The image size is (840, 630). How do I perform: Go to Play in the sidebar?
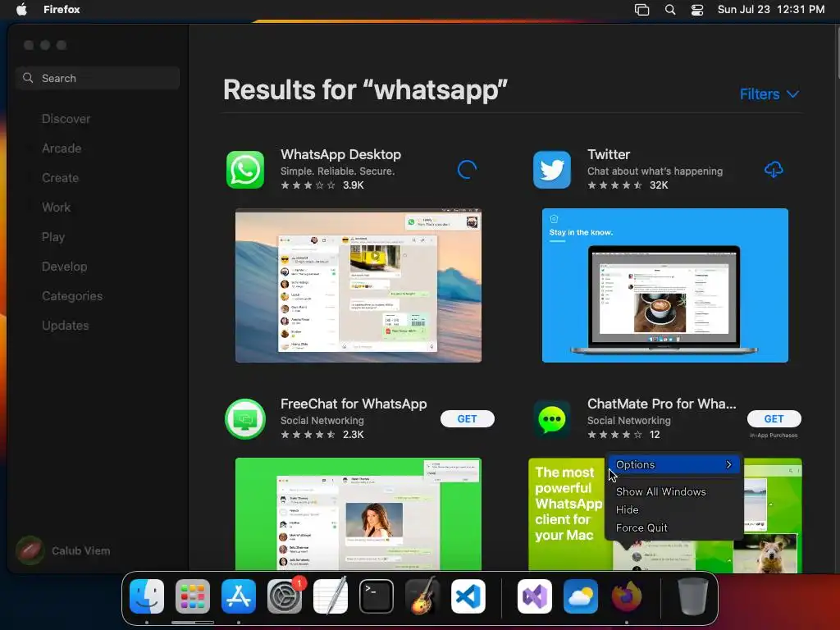pyautogui.click(x=53, y=237)
